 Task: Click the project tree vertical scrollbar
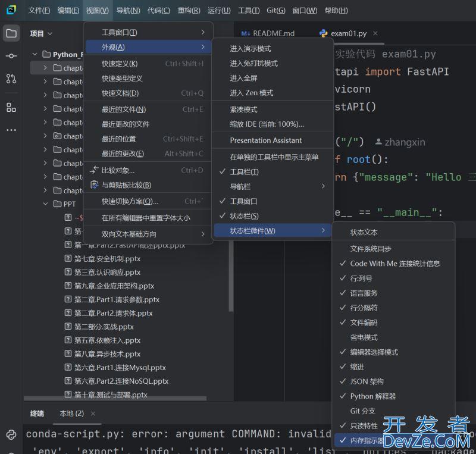click(x=231, y=276)
